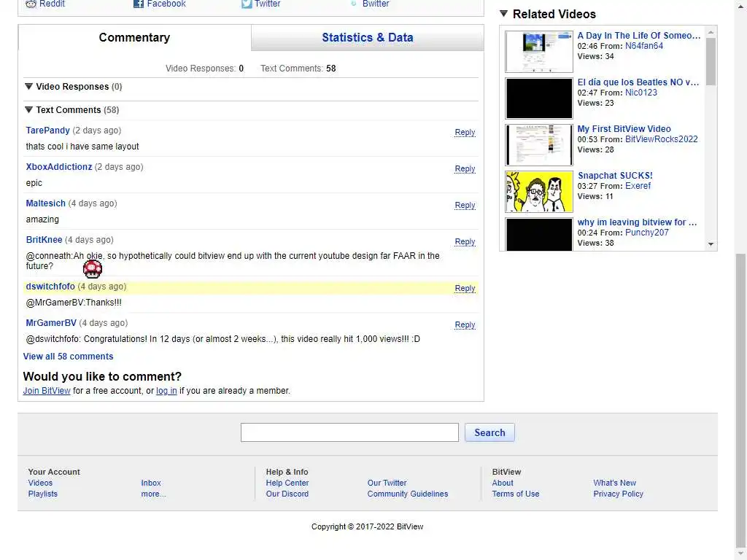Open thumbnail for why im leaving bitview

(539, 234)
